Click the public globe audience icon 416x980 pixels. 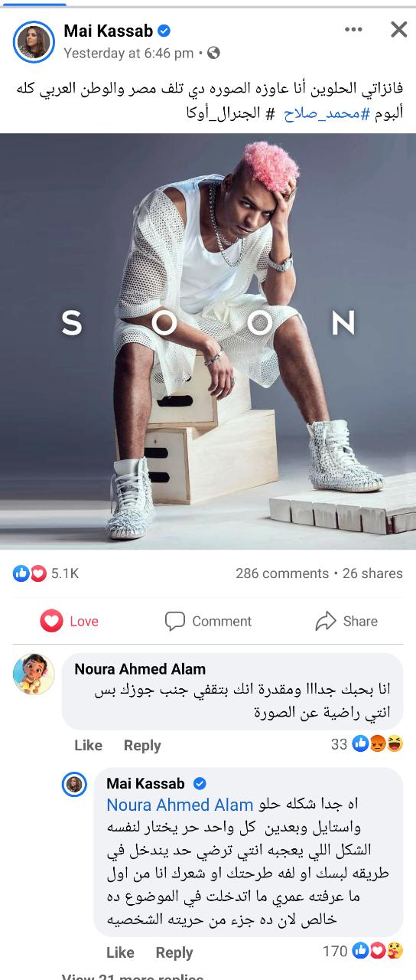point(213,54)
